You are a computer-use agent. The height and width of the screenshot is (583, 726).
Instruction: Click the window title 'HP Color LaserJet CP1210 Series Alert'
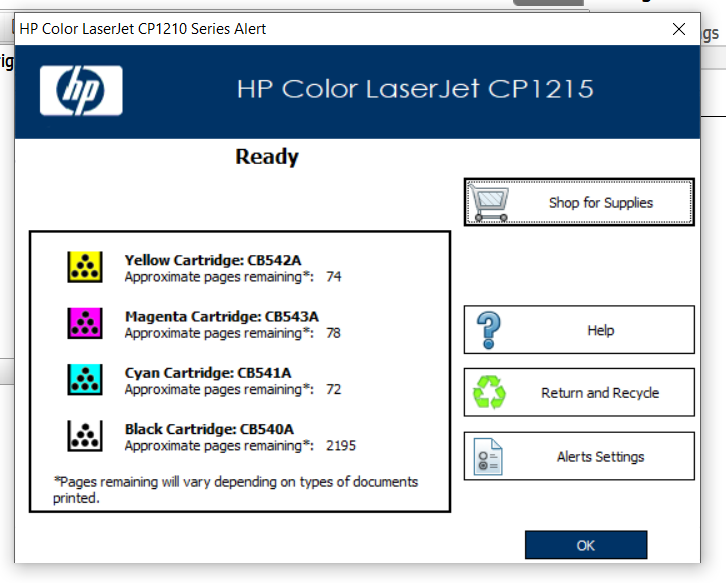143,29
